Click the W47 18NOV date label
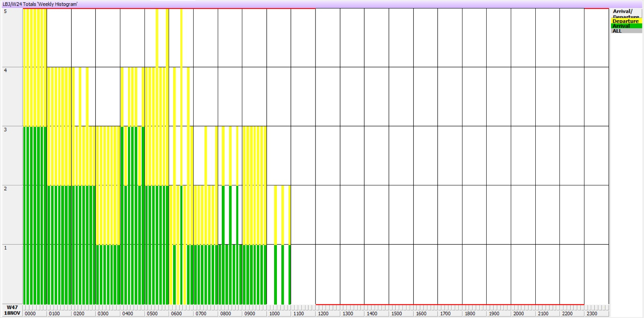Image resolution: width=644 pixels, height=318 pixels. pos(12,310)
